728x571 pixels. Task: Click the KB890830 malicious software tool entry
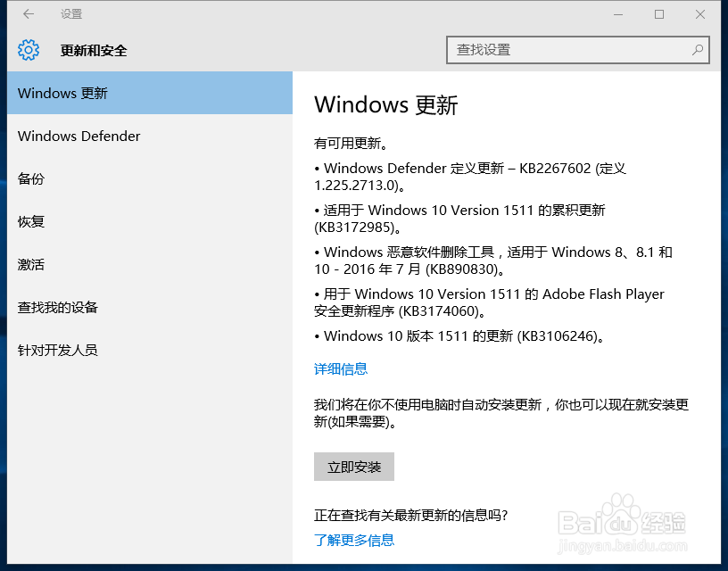[x=493, y=261]
